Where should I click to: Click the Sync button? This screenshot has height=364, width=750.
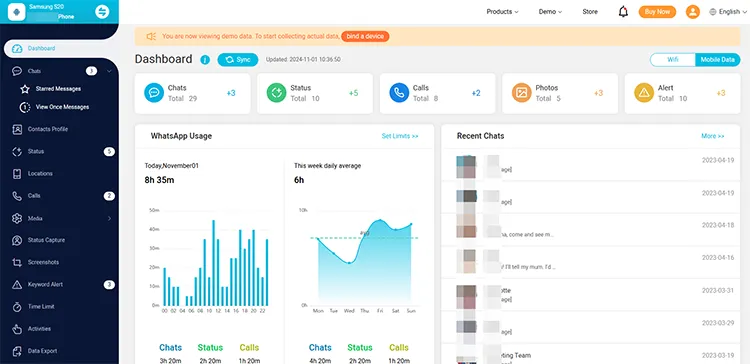[x=238, y=60]
